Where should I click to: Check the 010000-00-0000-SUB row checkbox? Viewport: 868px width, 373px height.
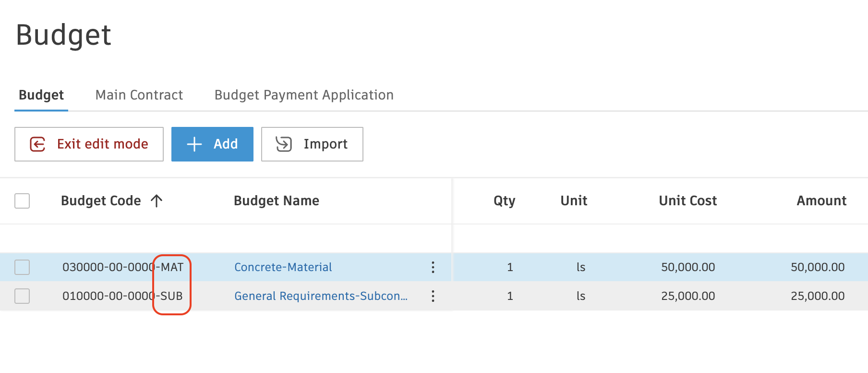point(22,296)
